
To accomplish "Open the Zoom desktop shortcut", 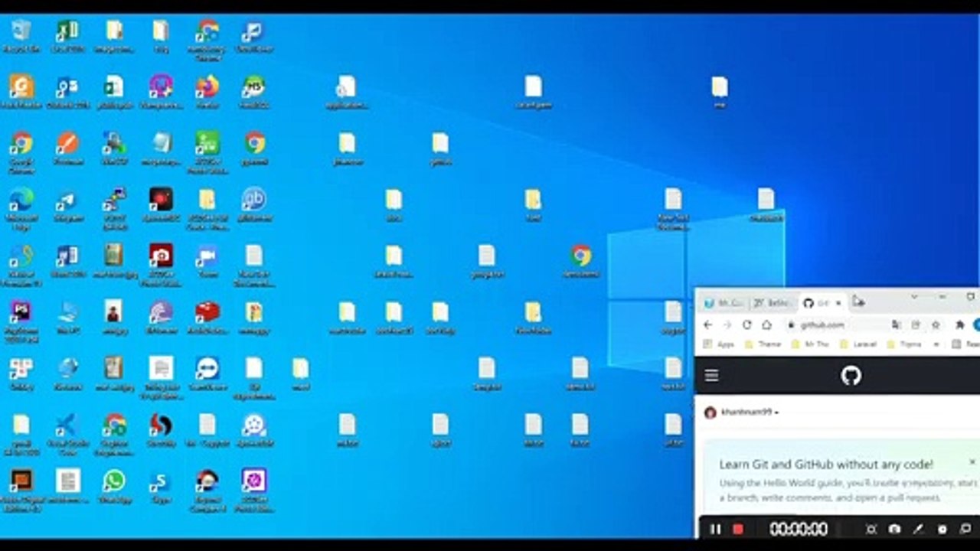I will [x=207, y=260].
